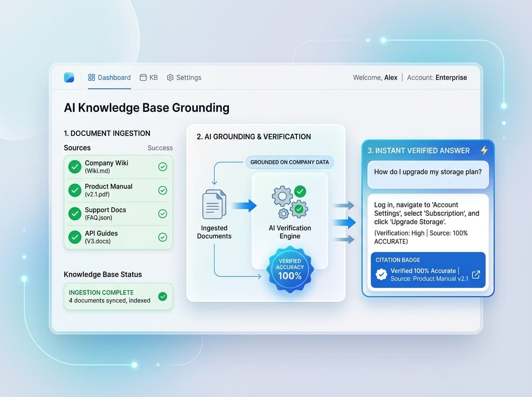
Task: Click the KB window icon
Action: click(143, 78)
